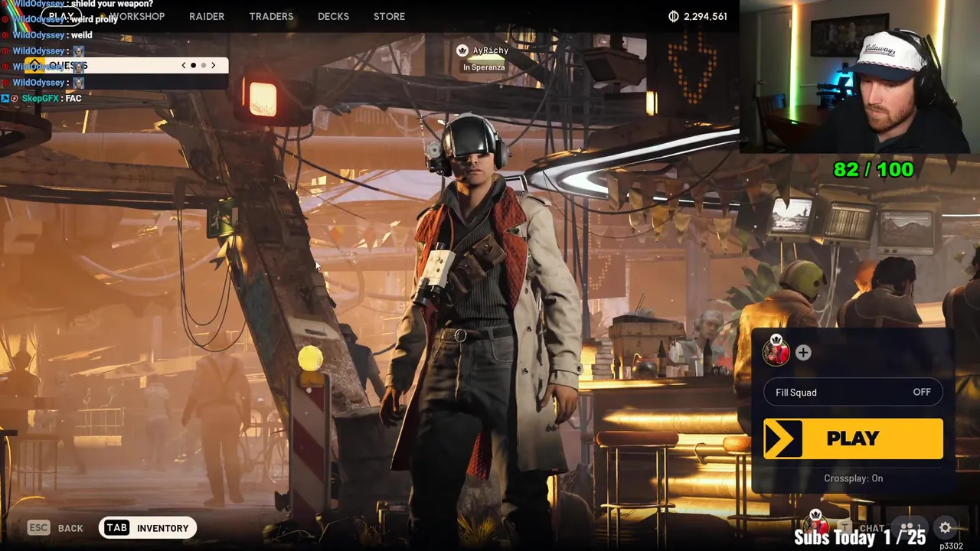Open the STORE tab
980x551 pixels.
click(x=389, y=16)
